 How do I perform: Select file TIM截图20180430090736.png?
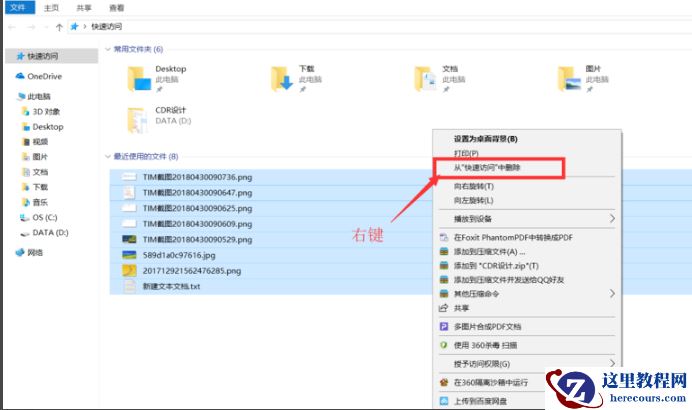[x=197, y=177]
